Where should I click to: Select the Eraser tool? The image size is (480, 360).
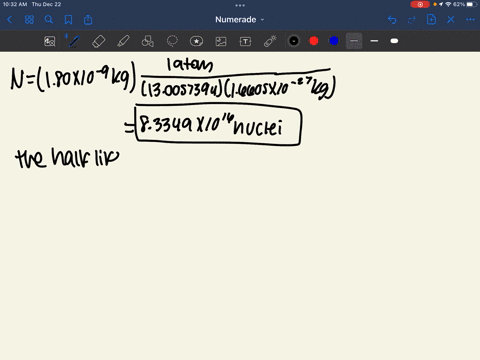point(98,41)
